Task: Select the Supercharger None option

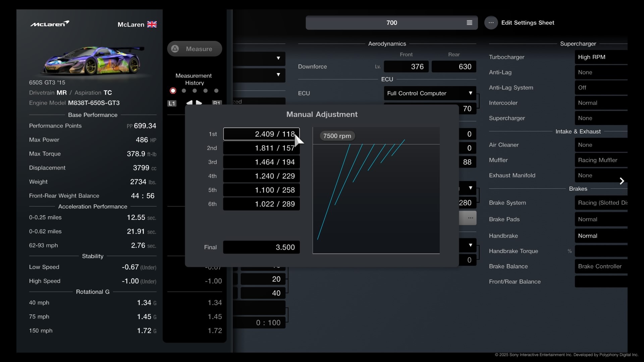Action: tap(601, 118)
